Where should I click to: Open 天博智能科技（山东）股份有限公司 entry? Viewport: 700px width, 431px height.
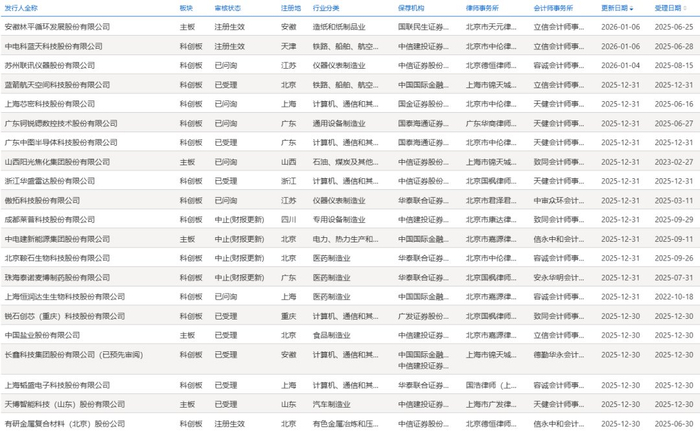pos(65,405)
